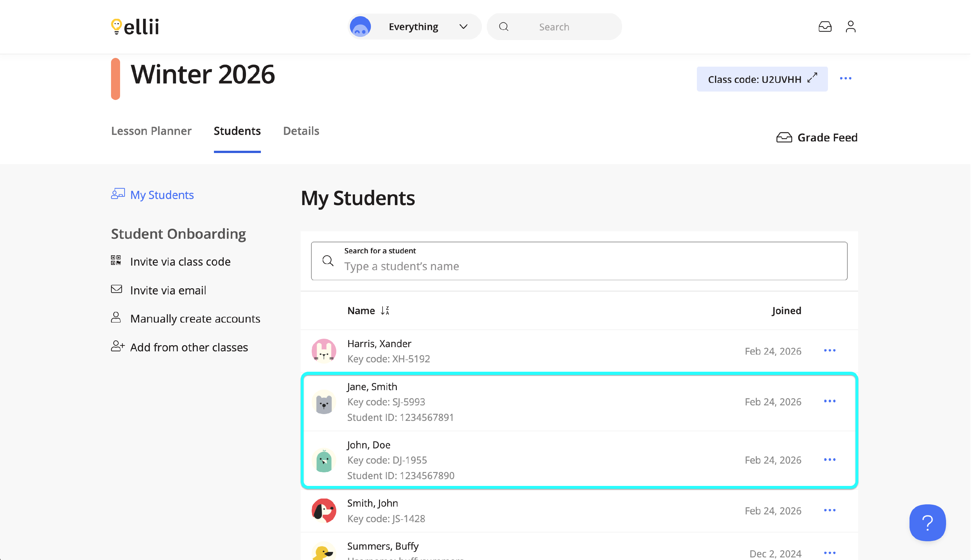Open the user profile icon
Screen dimensions: 971x560
click(x=850, y=27)
